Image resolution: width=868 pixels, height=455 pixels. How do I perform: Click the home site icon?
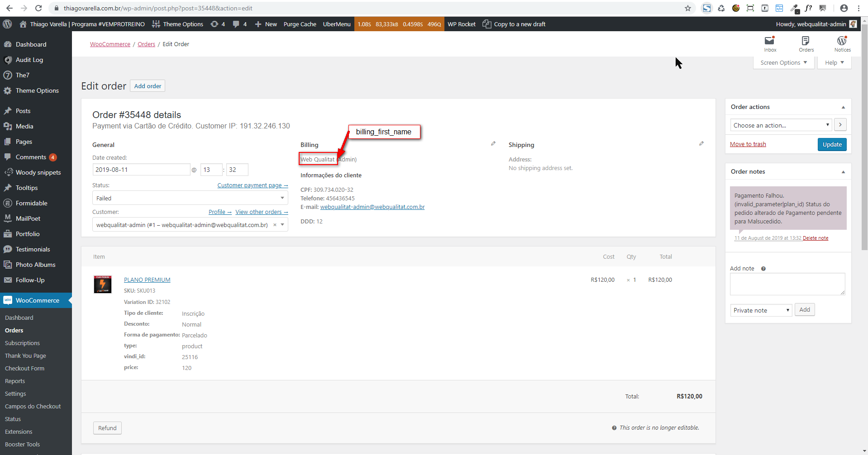click(x=23, y=24)
